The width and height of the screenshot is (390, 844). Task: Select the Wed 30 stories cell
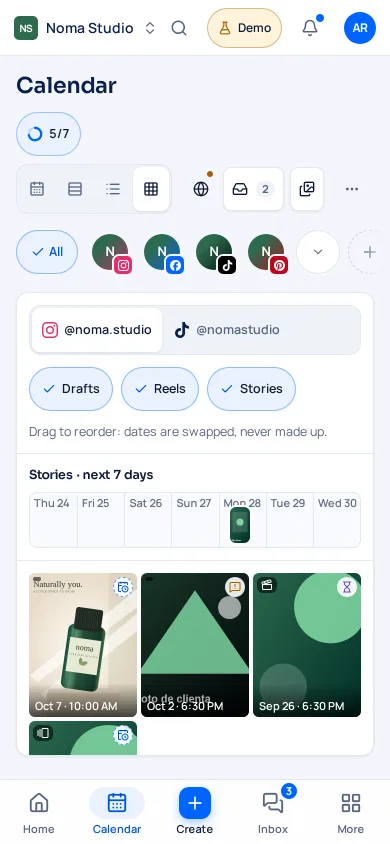pyautogui.click(x=337, y=520)
